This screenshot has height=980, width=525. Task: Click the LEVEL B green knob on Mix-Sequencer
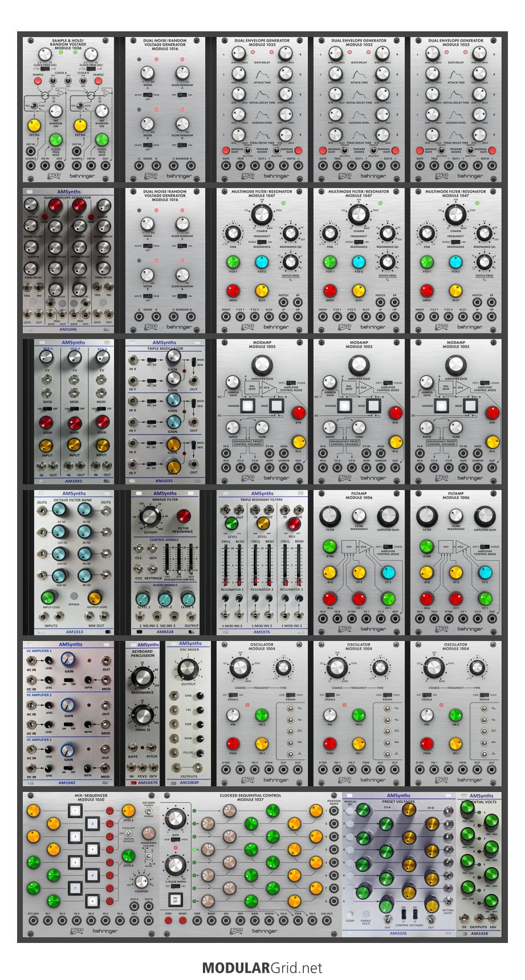click(x=128, y=856)
